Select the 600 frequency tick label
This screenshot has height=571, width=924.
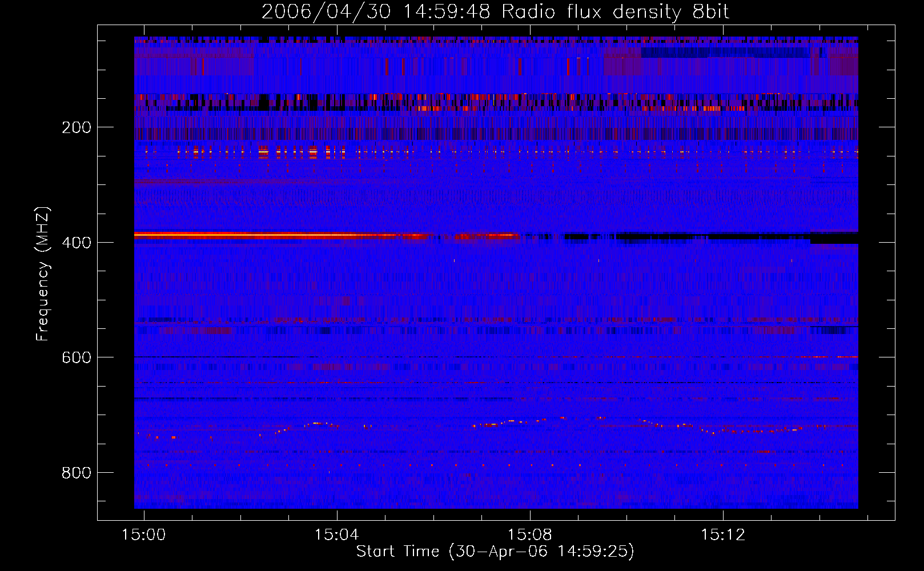77,357
